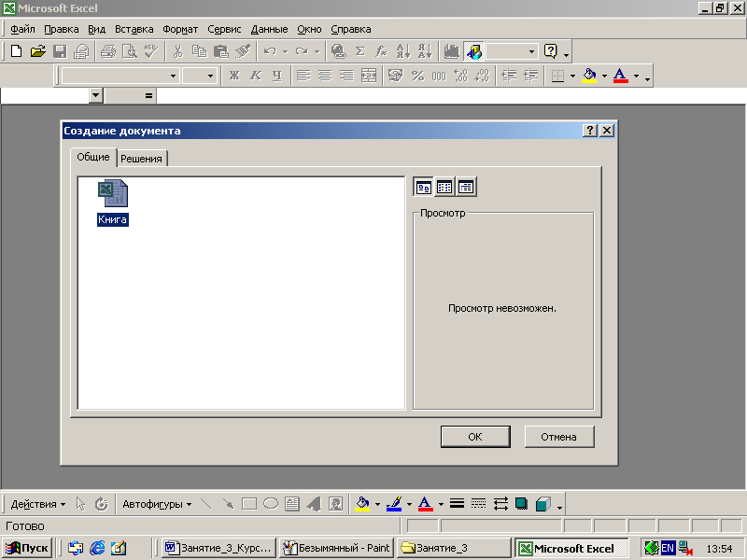
Task: Apply red font color in formatting toolbar
Action: pos(620,76)
